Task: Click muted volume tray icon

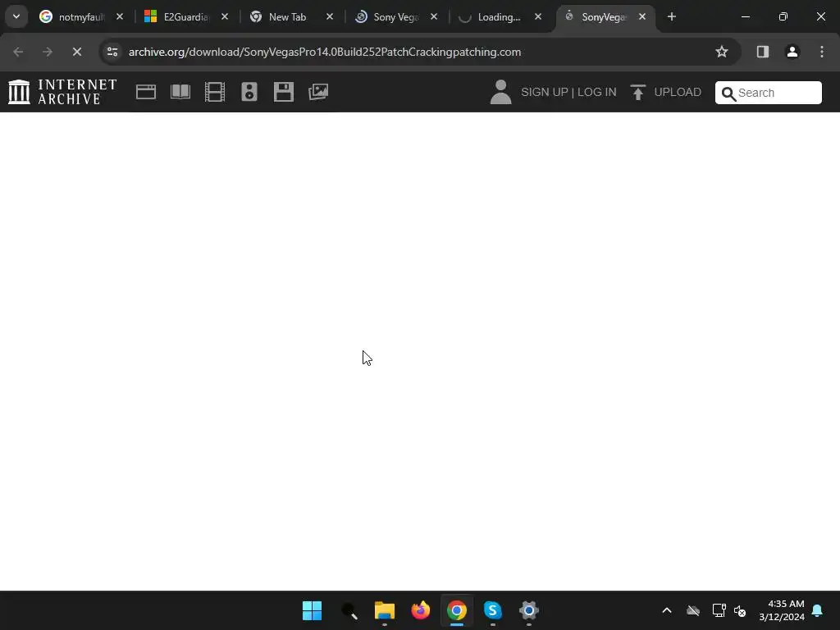Action: click(741, 610)
